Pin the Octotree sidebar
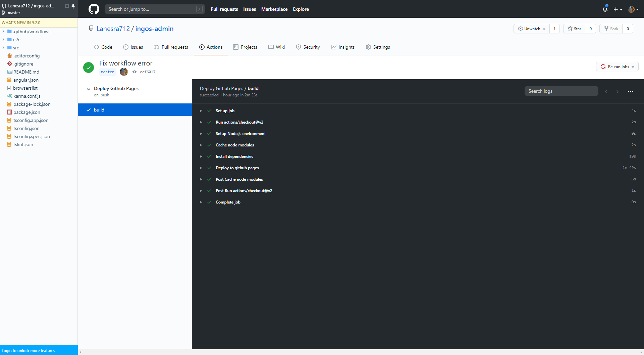 [x=73, y=6]
